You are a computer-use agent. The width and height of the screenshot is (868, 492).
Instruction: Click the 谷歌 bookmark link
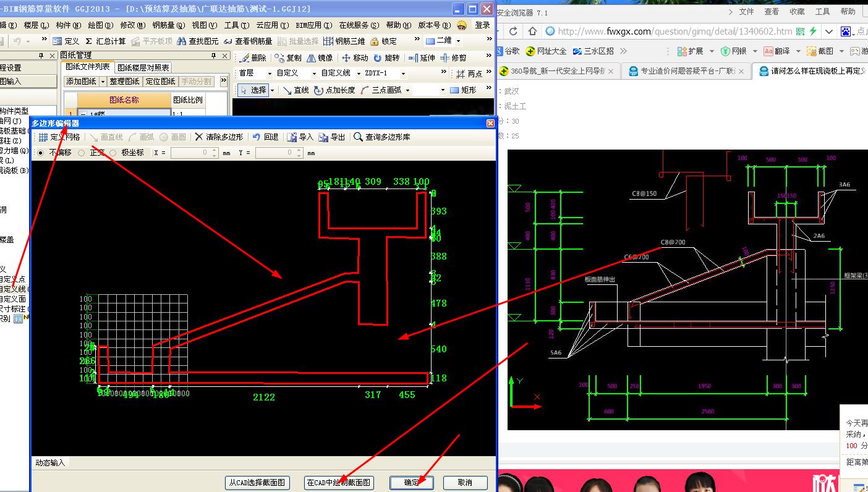click(508, 51)
